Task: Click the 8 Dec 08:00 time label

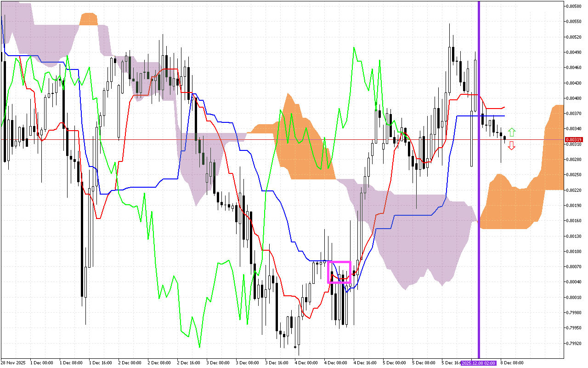Action: (512, 363)
